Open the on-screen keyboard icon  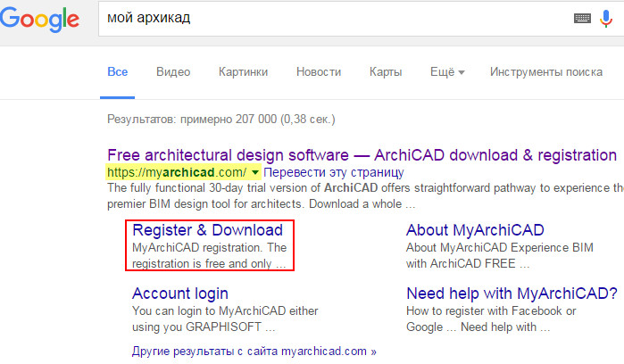tap(582, 19)
